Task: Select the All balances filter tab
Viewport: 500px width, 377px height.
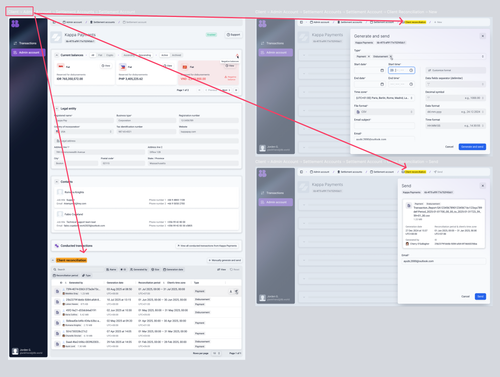Action: tap(93, 55)
